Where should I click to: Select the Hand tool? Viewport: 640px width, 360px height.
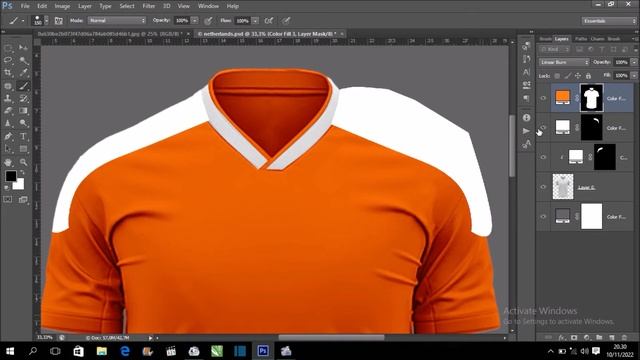[x=8, y=162]
